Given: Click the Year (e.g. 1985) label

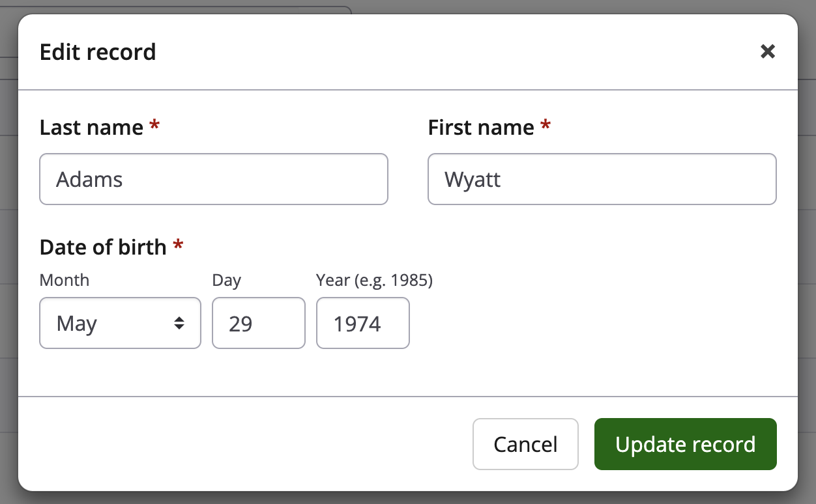Looking at the screenshot, I should pyautogui.click(x=374, y=280).
